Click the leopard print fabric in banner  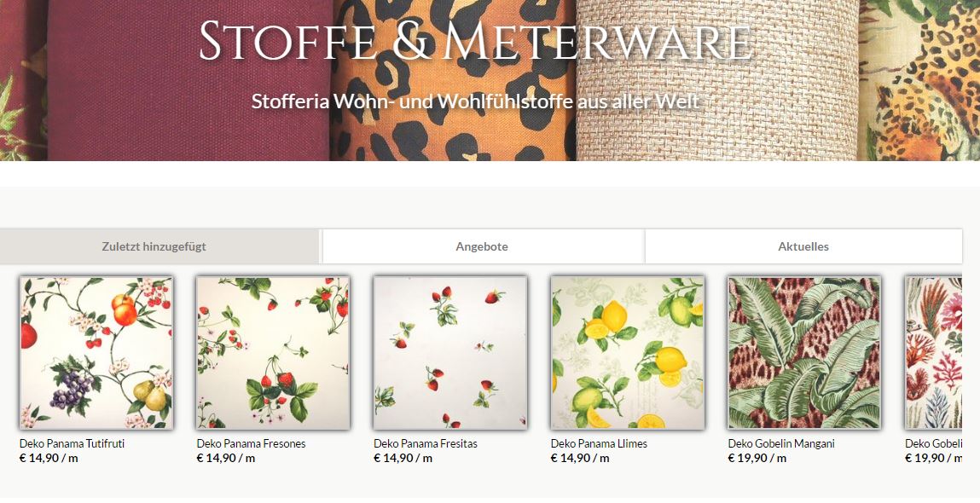point(453,125)
